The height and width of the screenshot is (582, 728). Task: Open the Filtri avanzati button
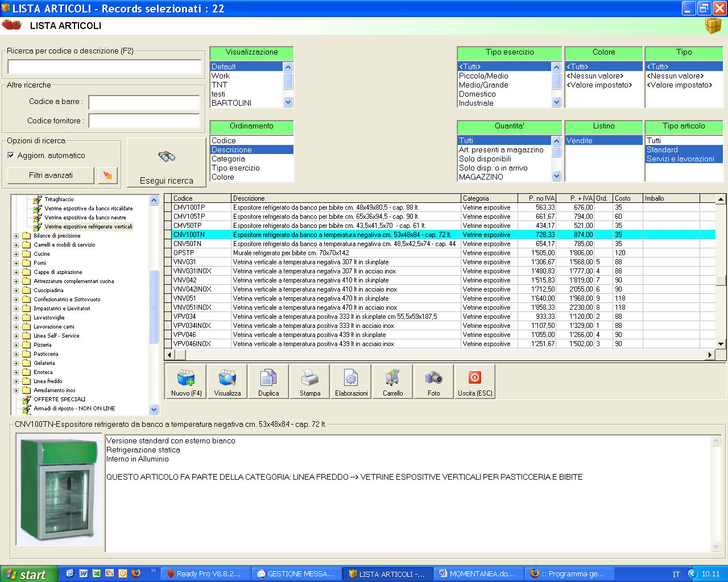point(51,176)
